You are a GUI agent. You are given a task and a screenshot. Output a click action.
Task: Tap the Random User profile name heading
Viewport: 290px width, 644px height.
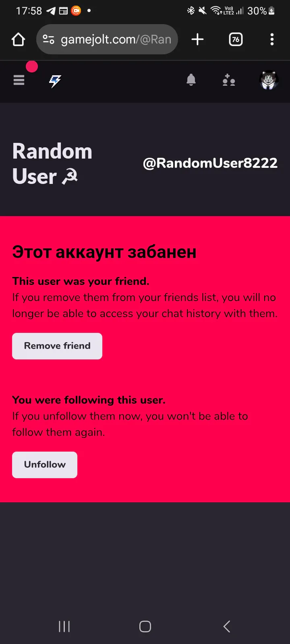point(52,164)
